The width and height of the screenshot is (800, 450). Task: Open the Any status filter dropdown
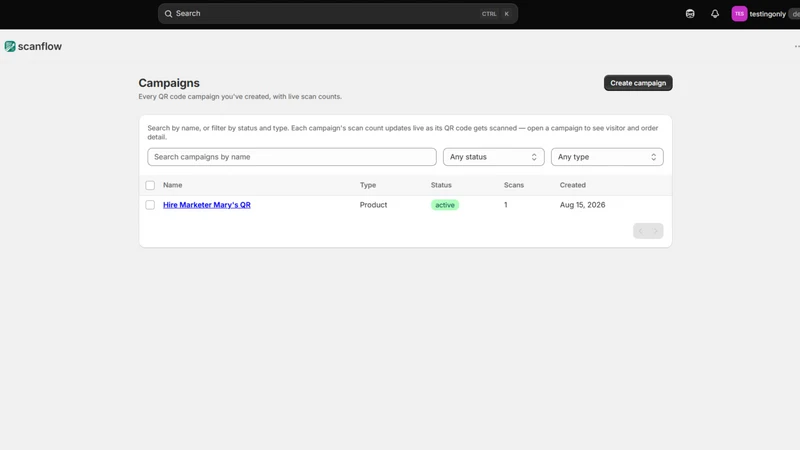click(493, 157)
